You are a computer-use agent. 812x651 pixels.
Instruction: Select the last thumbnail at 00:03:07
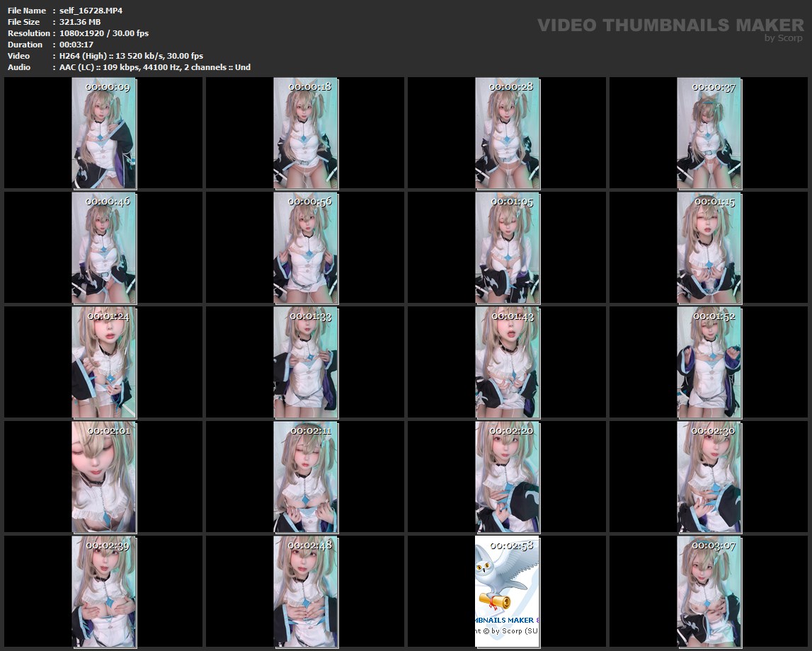[709, 592]
